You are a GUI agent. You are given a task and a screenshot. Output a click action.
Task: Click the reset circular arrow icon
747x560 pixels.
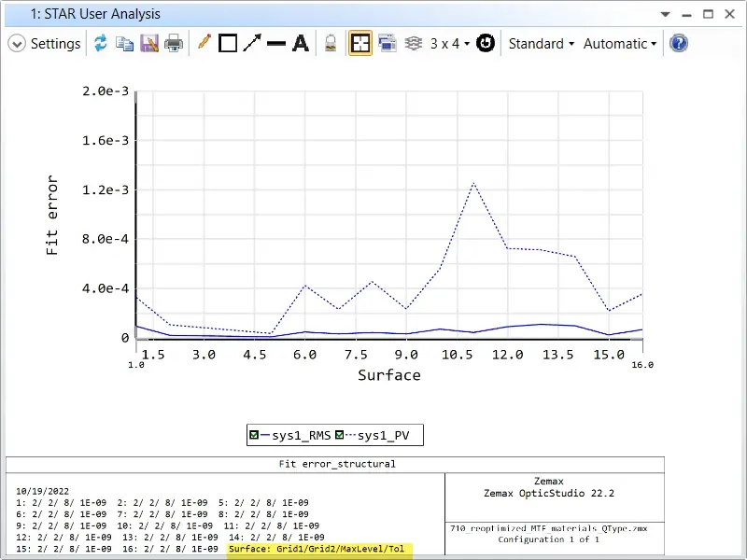tap(486, 43)
